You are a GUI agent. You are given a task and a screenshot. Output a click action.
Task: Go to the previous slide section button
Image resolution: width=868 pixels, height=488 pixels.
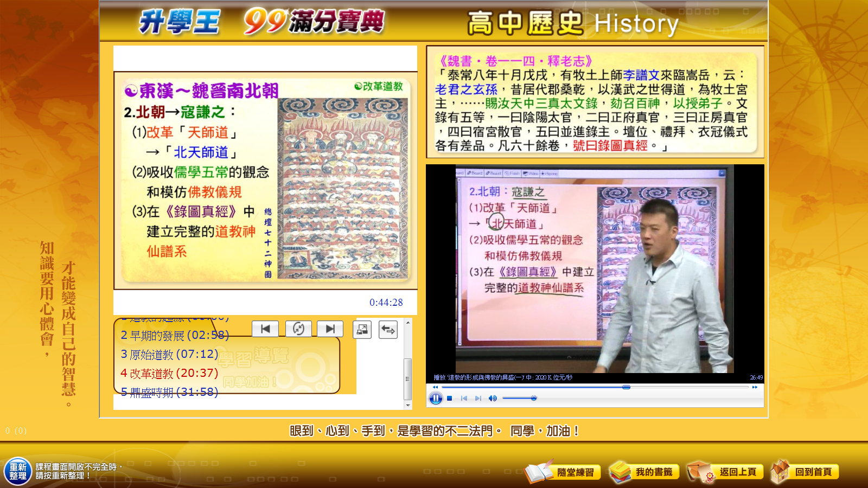click(x=265, y=329)
